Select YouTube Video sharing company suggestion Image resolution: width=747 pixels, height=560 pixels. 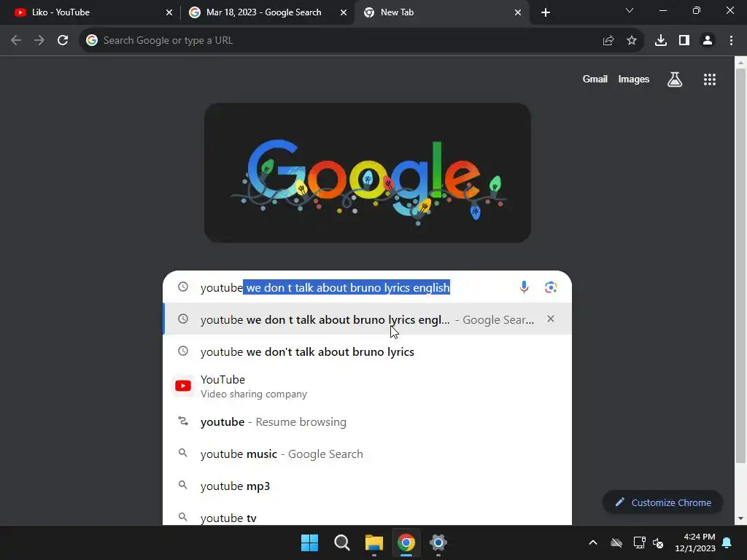[367, 386]
